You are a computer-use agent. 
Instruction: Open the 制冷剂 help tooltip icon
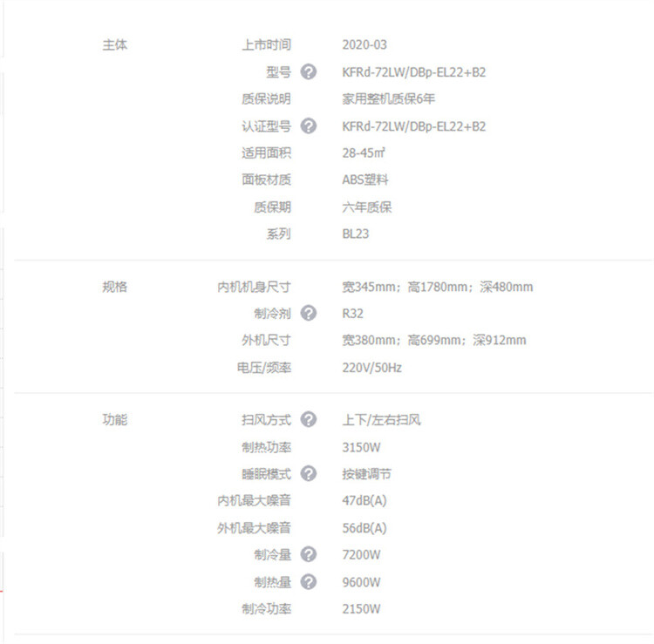(308, 313)
